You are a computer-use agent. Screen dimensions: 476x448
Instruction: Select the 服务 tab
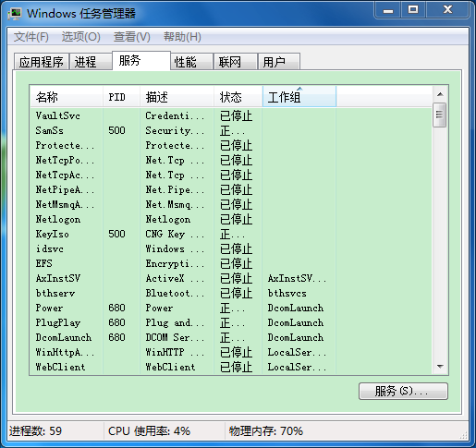(x=141, y=61)
